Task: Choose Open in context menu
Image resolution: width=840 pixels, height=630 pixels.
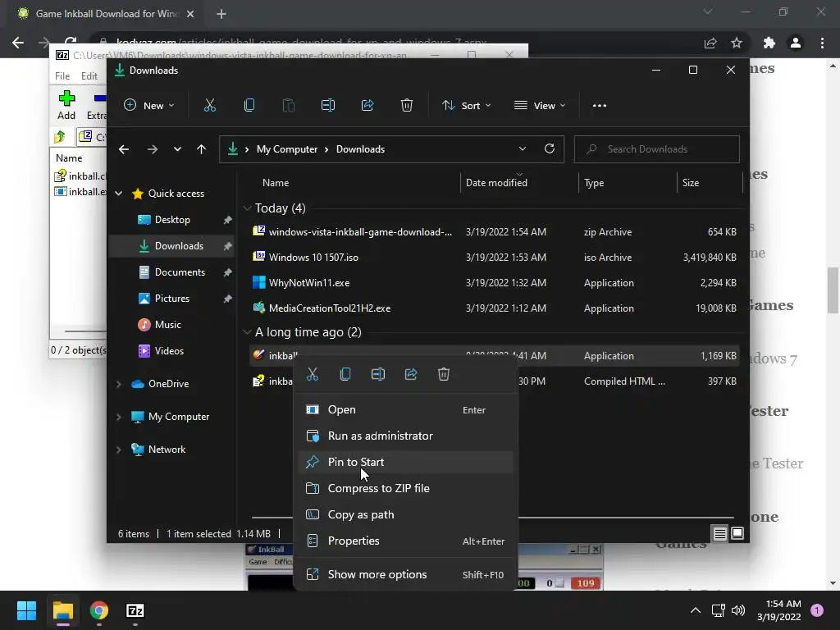Action: tap(405, 410)
